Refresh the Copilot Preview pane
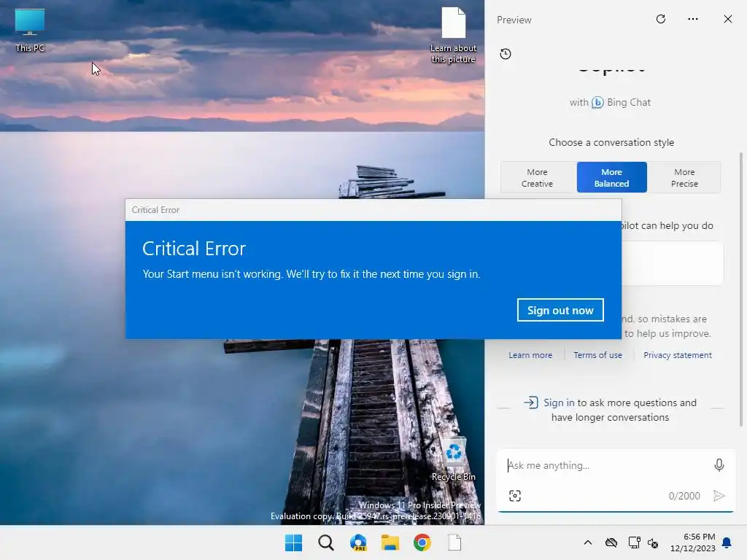The width and height of the screenshot is (747, 560). (661, 19)
